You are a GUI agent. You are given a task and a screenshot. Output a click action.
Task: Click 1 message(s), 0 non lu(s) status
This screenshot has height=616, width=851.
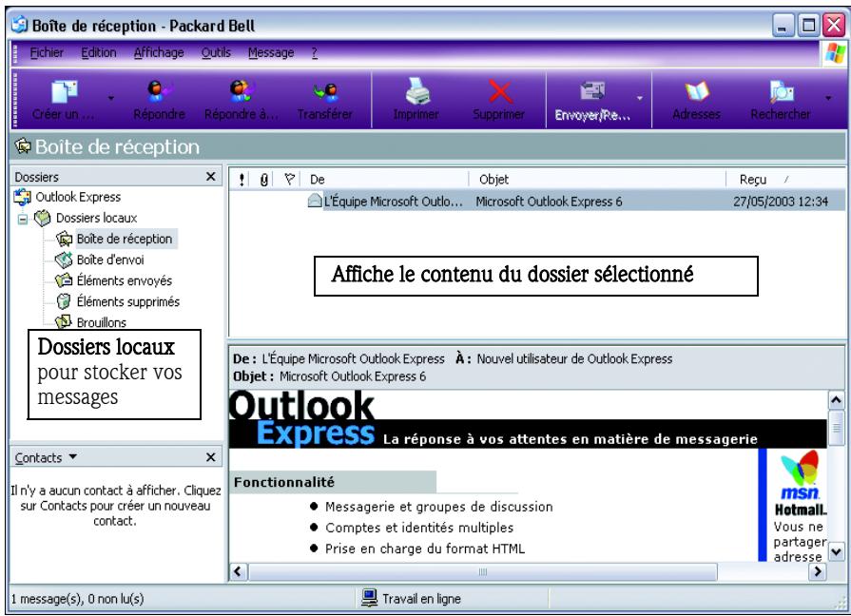pyautogui.click(x=78, y=599)
